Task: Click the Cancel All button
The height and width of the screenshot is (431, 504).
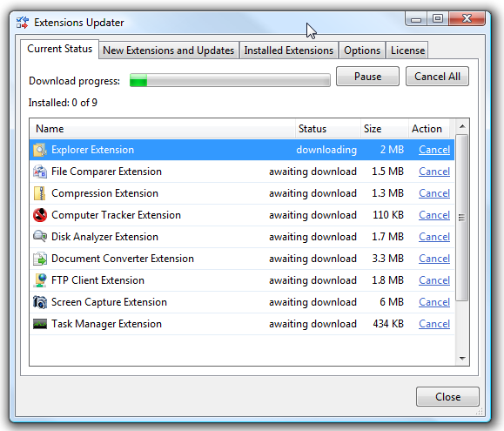Action: click(437, 77)
